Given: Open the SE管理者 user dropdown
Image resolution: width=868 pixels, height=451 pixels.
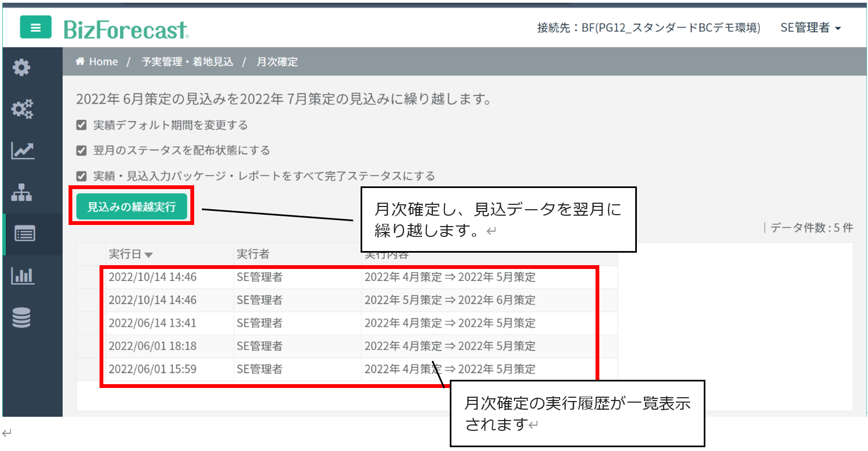Looking at the screenshot, I should click(810, 28).
